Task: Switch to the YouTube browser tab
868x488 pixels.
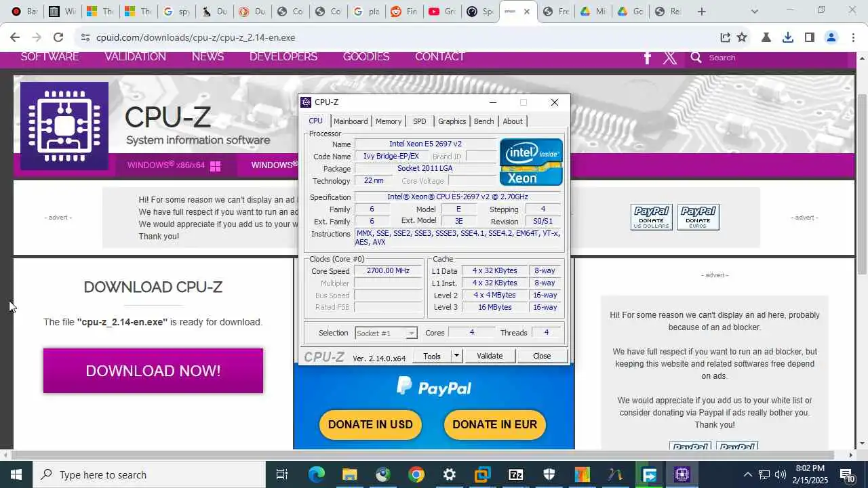Action: click(442, 12)
